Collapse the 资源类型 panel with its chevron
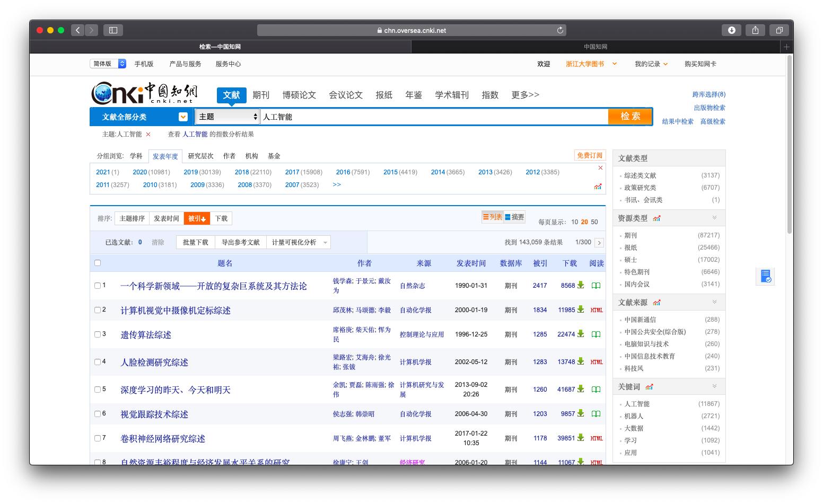 [x=715, y=218]
